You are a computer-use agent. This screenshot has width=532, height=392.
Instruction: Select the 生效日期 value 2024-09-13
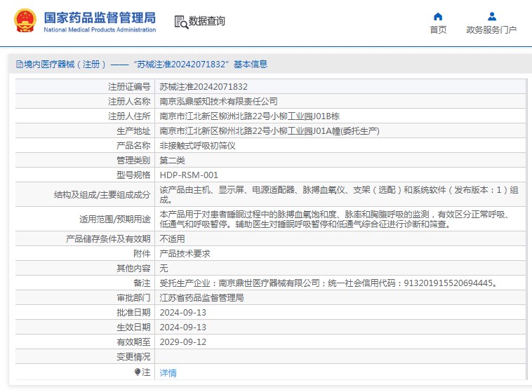point(183,327)
